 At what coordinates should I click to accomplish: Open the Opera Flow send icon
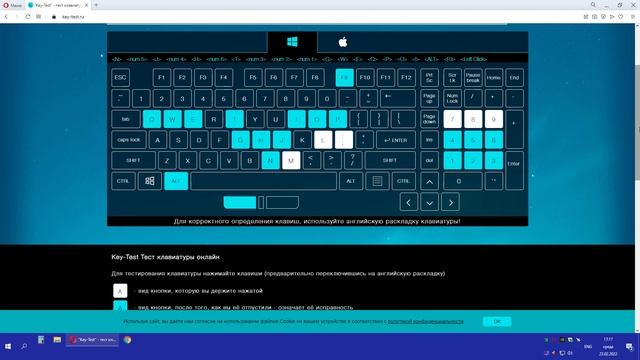612,17
